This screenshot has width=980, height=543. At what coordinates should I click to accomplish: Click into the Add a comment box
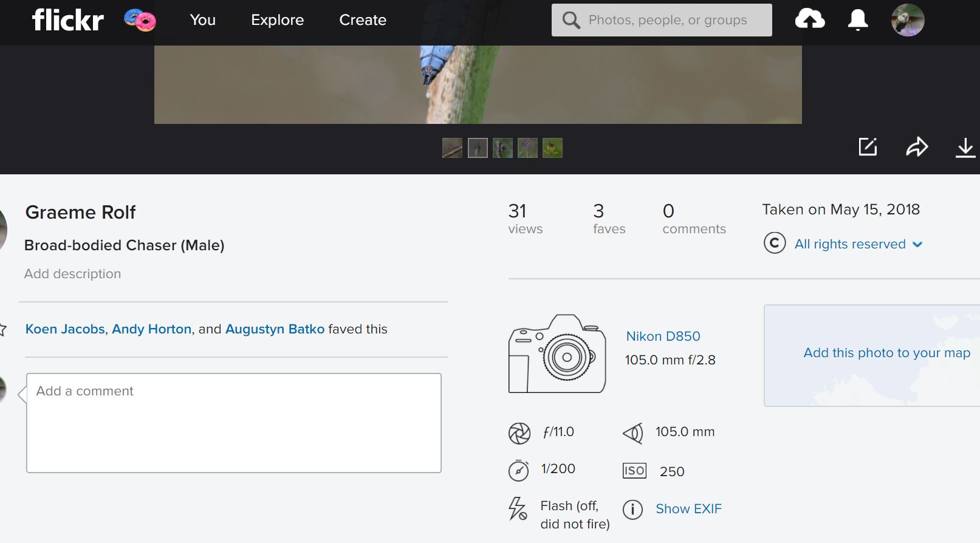pyautogui.click(x=234, y=423)
